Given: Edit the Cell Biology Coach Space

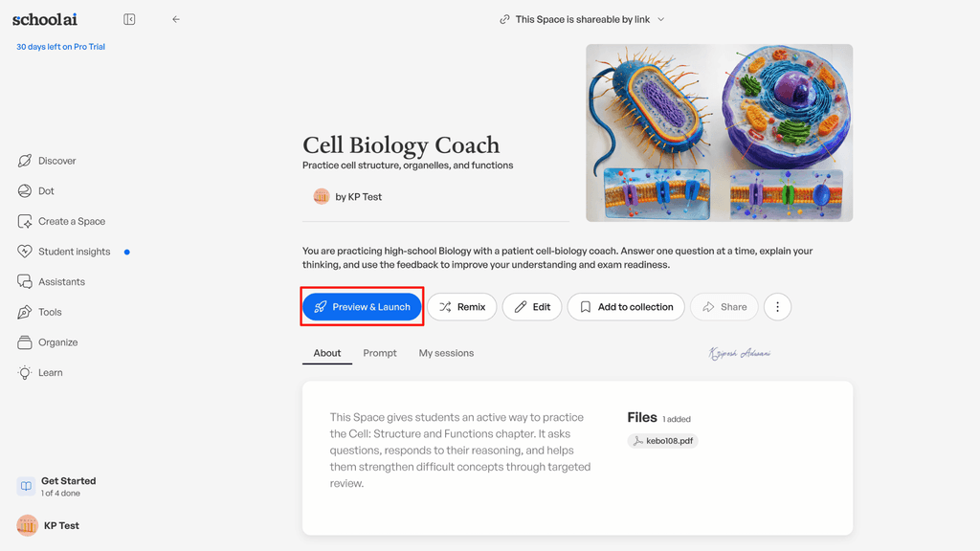Looking at the screenshot, I should pos(532,307).
